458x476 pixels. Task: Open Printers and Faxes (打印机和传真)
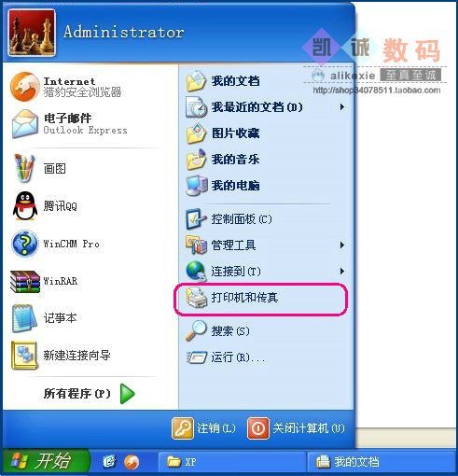click(x=260, y=299)
